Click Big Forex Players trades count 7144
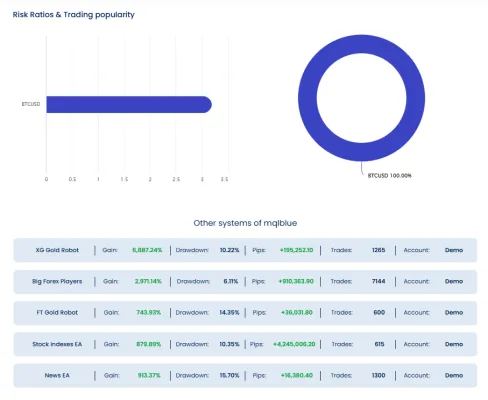Image resolution: width=488 pixels, height=400 pixels. (379, 281)
